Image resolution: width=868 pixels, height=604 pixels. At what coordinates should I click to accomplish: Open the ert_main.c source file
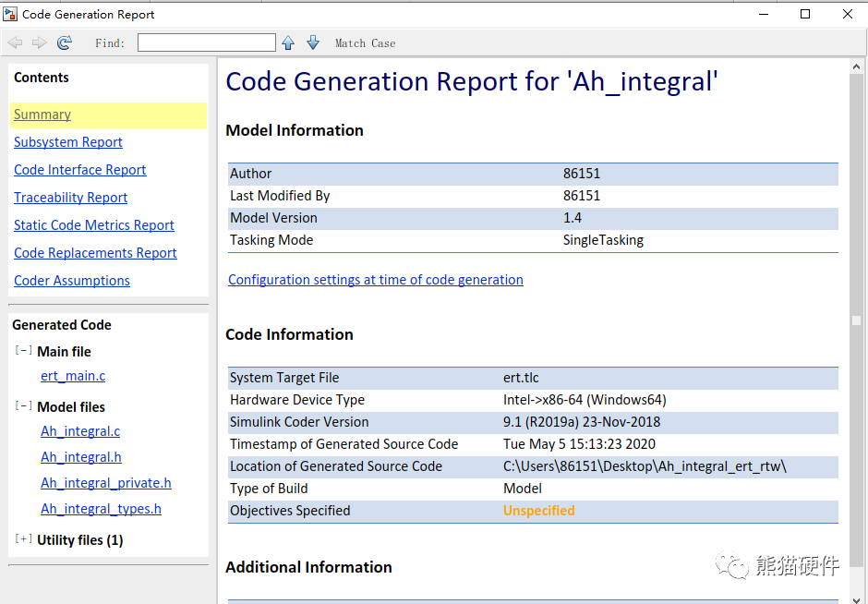(x=73, y=376)
